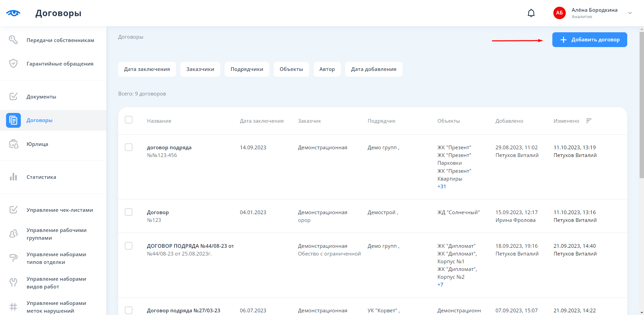Click the Юрлица sidebar icon
This screenshot has height=315, width=644.
(x=13, y=144)
